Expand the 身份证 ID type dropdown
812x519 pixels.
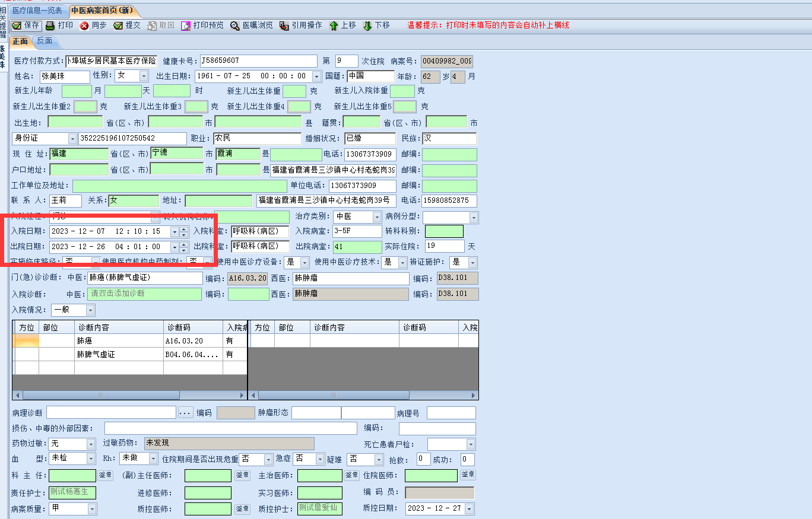click(x=73, y=138)
